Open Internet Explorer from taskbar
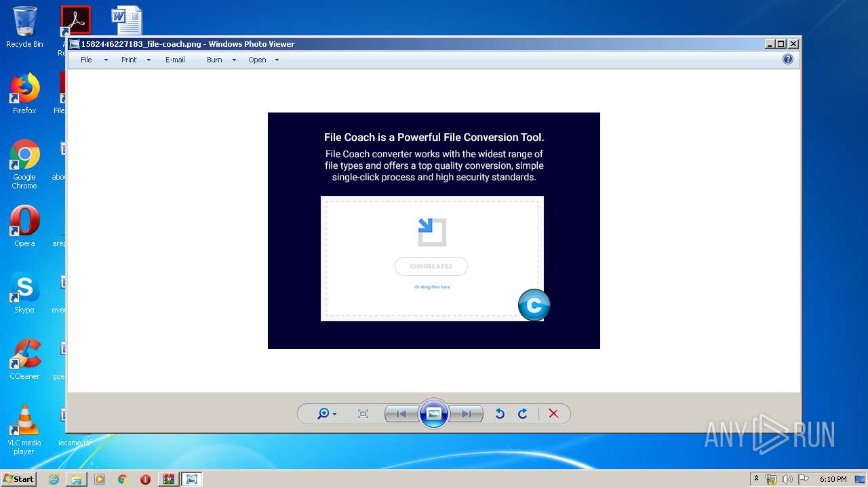The width and height of the screenshot is (868, 488). point(54,479)
